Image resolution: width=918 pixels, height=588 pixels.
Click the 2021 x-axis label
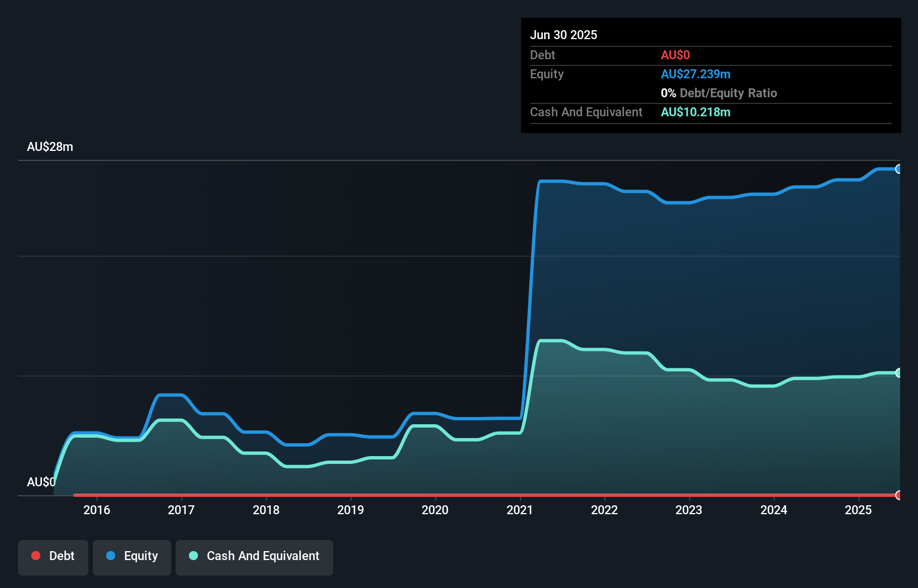(520, 510)
